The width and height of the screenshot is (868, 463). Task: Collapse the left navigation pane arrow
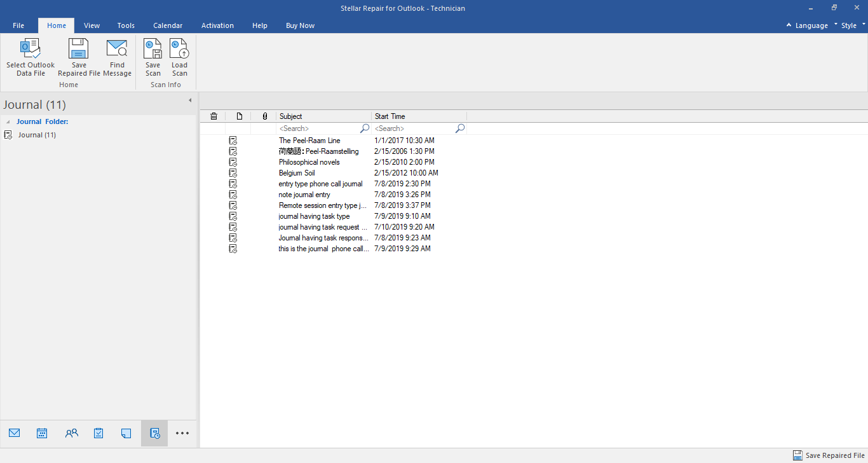[189, 100]
